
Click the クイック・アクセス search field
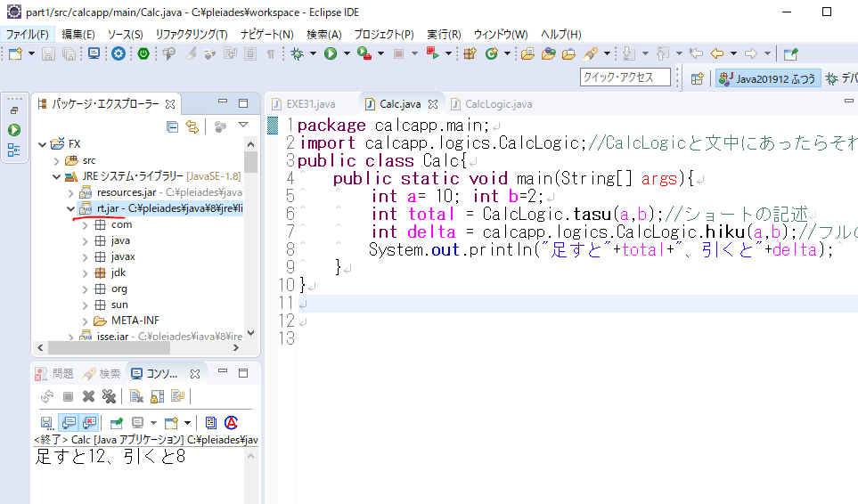[625, 77]
